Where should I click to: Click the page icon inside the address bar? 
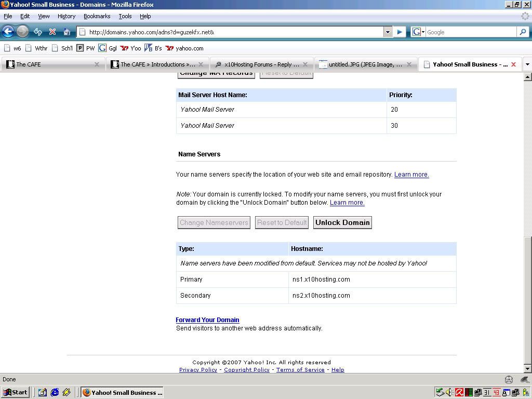point(82,32)
